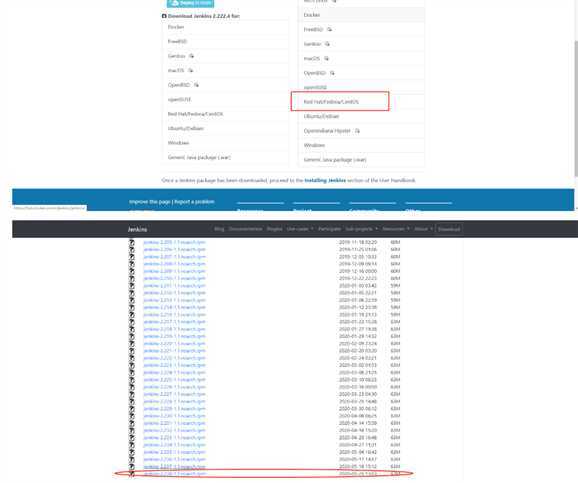Screen dimensions: 578x483
Task: Open the About dropdown menu
Action: point(423,229)
